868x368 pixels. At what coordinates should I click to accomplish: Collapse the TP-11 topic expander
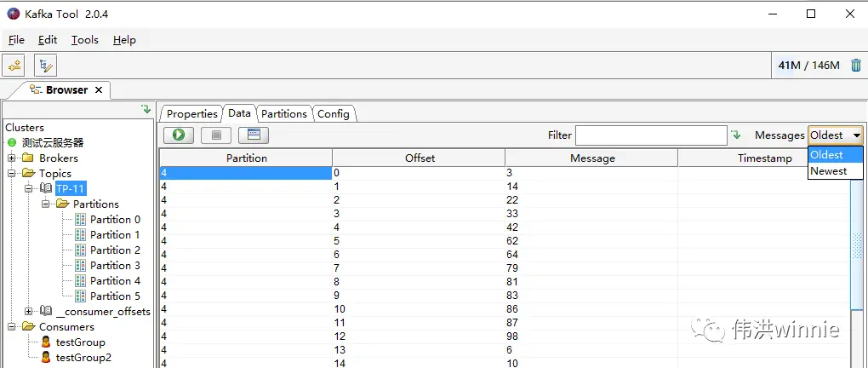28,188
